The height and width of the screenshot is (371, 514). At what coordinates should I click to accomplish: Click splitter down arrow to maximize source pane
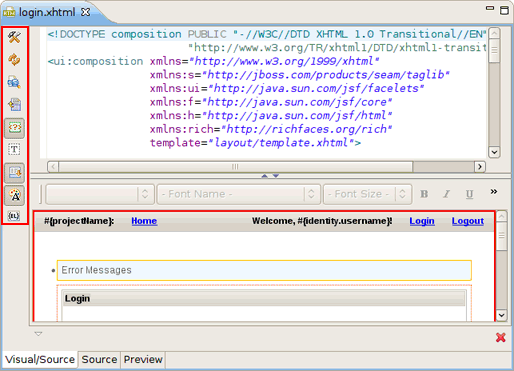276,176
